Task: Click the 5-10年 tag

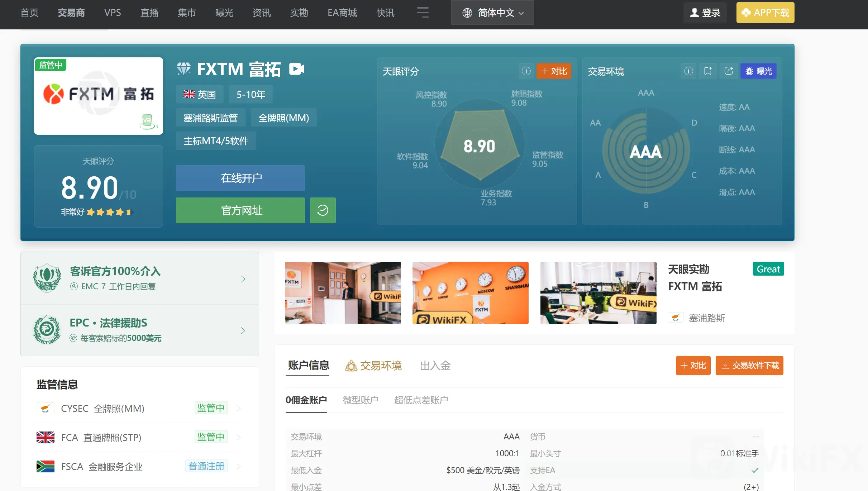Action: [251, 95]
